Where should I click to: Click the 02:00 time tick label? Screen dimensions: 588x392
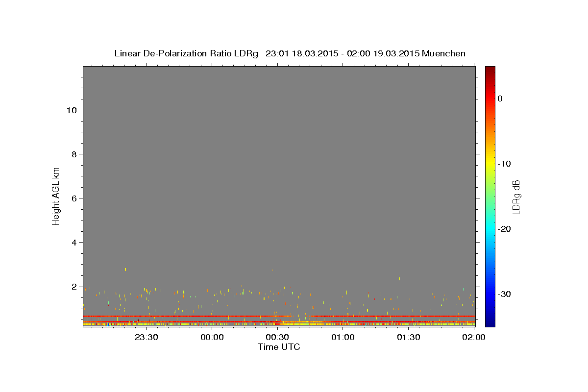pos(474,337)
